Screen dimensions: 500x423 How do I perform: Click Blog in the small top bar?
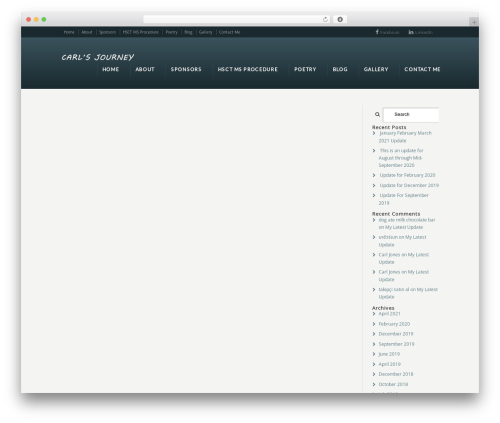[188, 32]
